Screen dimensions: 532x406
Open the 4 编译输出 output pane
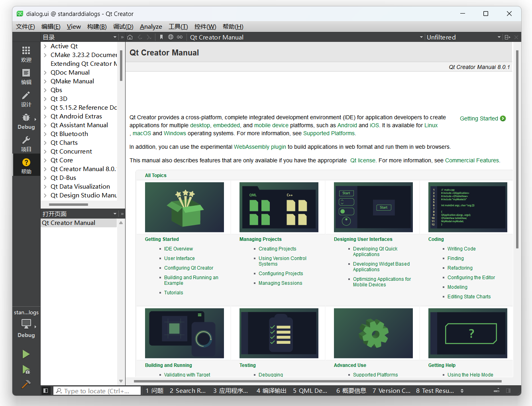click(271, 391)
